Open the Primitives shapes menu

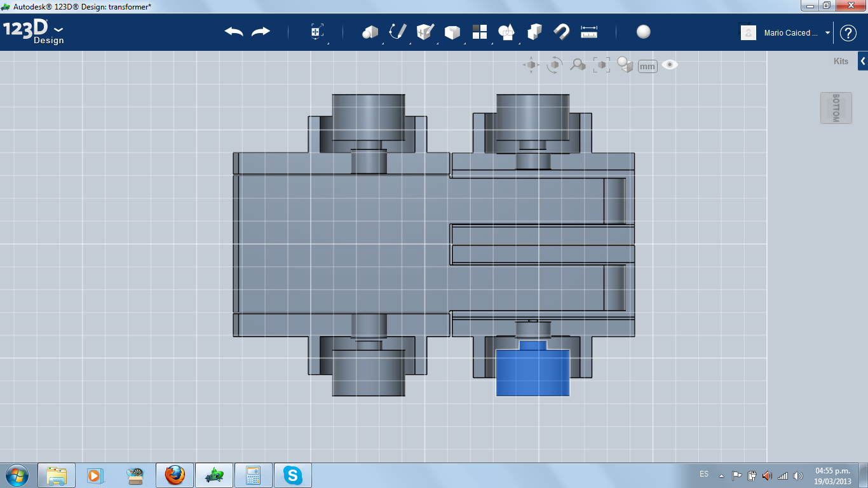(x=370, y=32)
